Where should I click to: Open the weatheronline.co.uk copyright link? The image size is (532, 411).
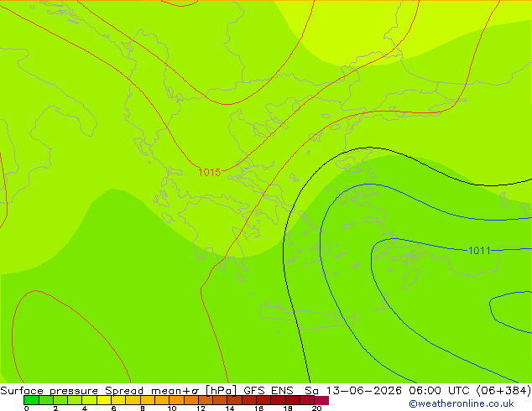pos(461,403)
